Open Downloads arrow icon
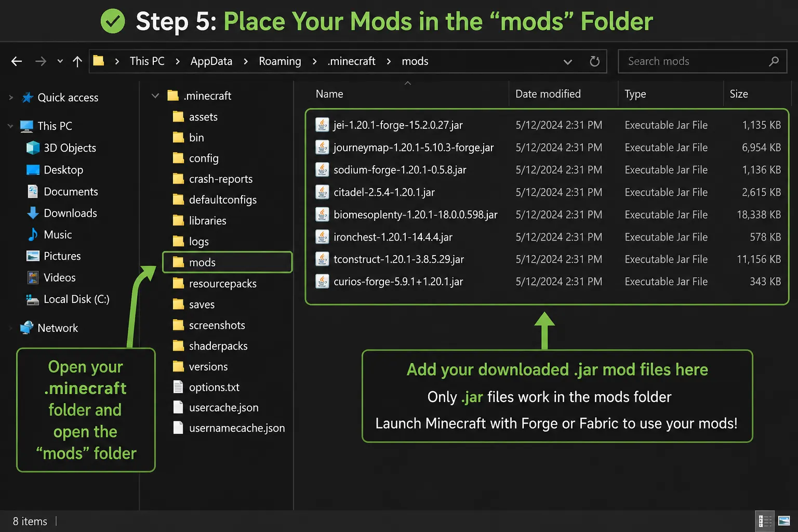 point(33,213)
